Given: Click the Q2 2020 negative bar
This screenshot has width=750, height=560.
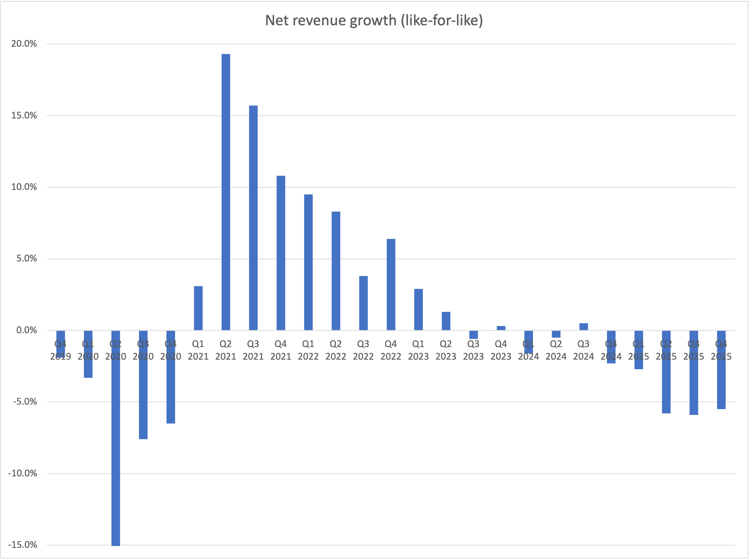Looking at the screenshot, I should point(116,441).
